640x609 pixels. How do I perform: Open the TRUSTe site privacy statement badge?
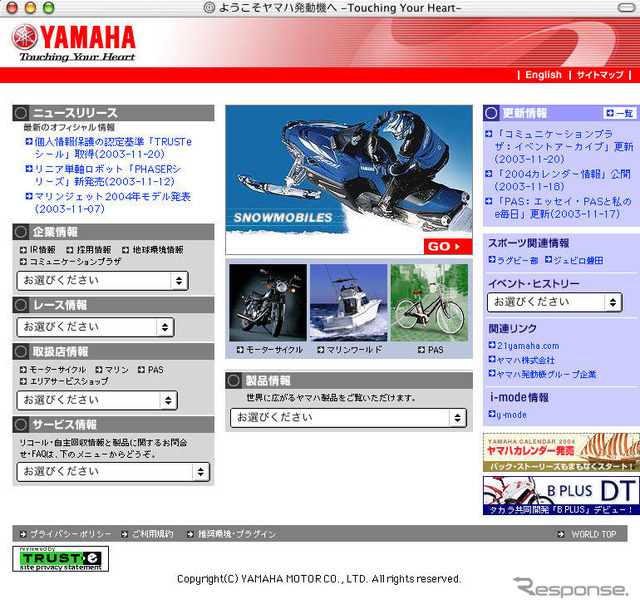point(60,558)
